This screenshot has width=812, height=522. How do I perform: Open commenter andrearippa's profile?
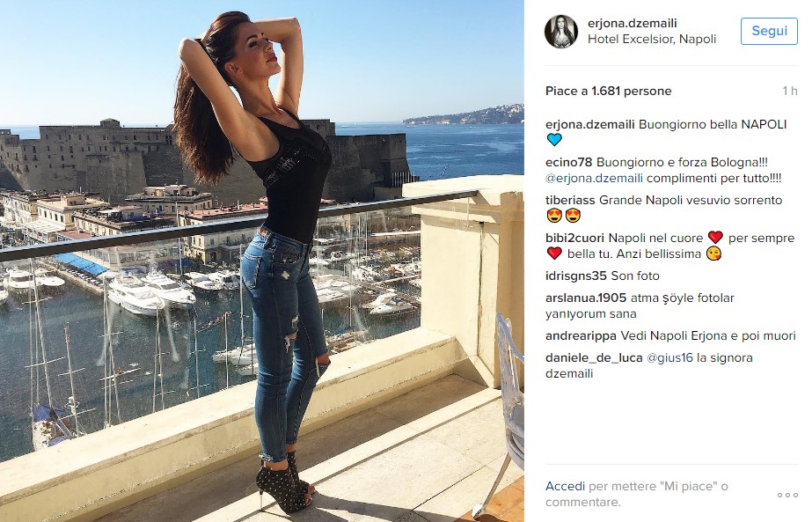pyautogui.click(x=581, y=336)
